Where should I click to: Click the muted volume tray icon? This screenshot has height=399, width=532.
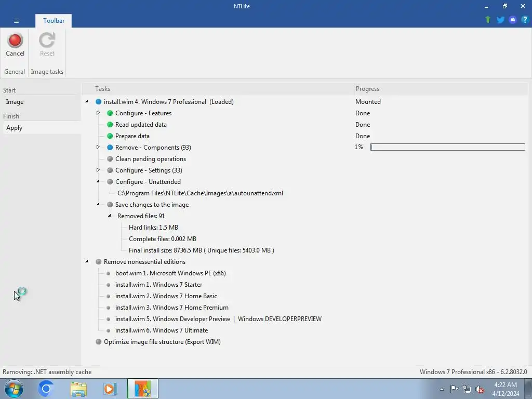click(480, 389)
